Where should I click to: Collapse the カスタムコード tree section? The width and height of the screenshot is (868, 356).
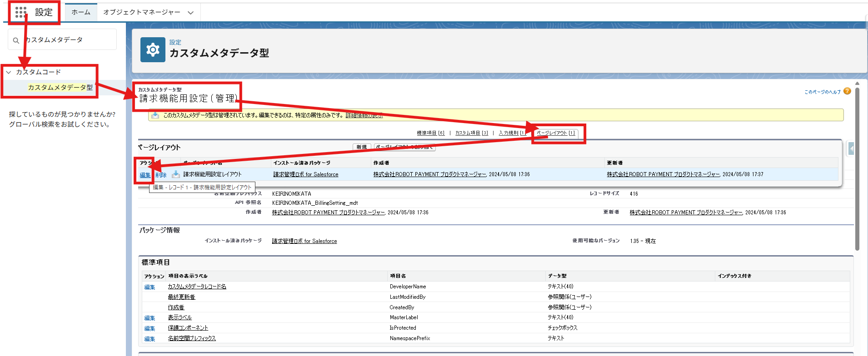[9, 72]
